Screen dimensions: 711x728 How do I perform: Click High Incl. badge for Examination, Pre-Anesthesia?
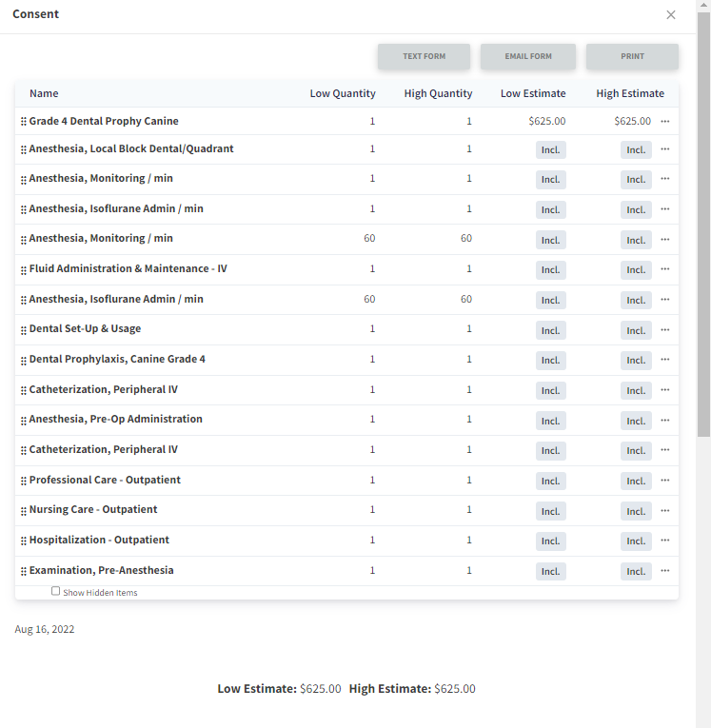pyautogui.click(x=636, y=572)
